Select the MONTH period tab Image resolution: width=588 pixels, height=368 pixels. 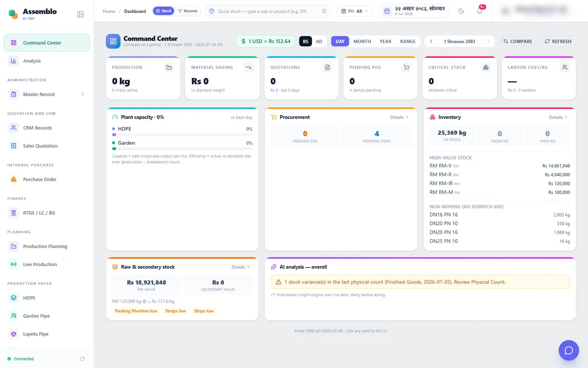[x=362, y=41]
